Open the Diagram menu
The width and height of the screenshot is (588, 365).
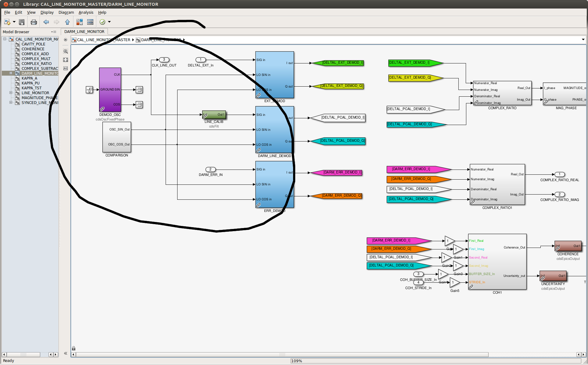click(66, 13)
